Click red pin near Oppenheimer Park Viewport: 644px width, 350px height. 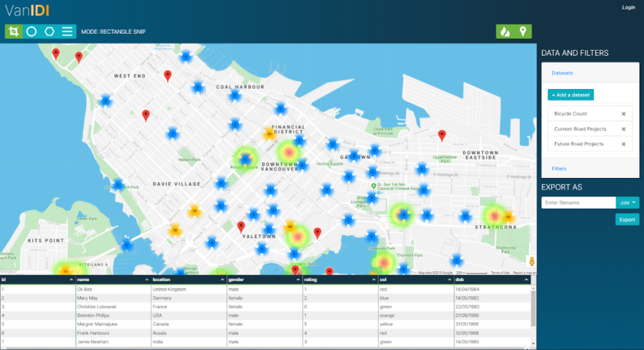[442, 135]
